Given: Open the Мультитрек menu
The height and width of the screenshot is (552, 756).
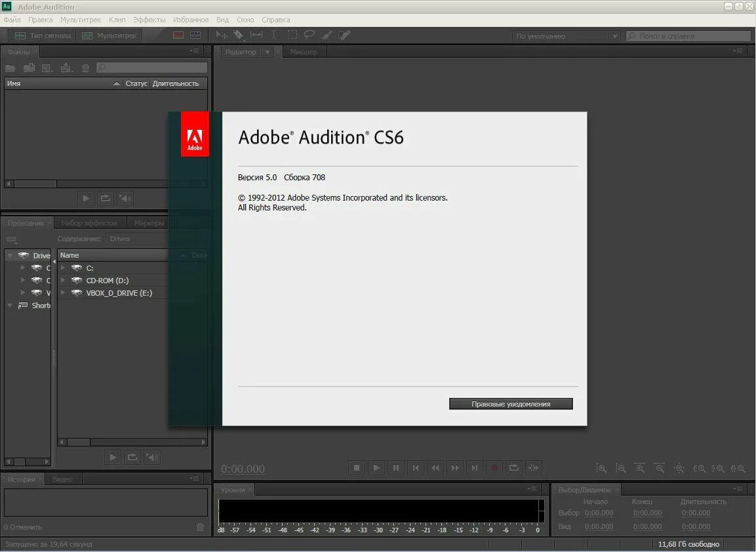Looking at the screenshot, I should click(x=81, y=20).
